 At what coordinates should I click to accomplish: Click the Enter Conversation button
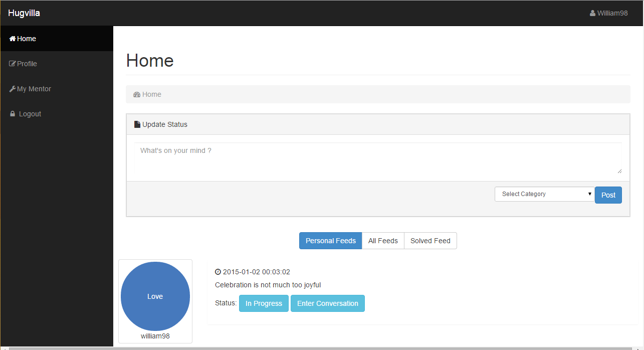point(328,303)
